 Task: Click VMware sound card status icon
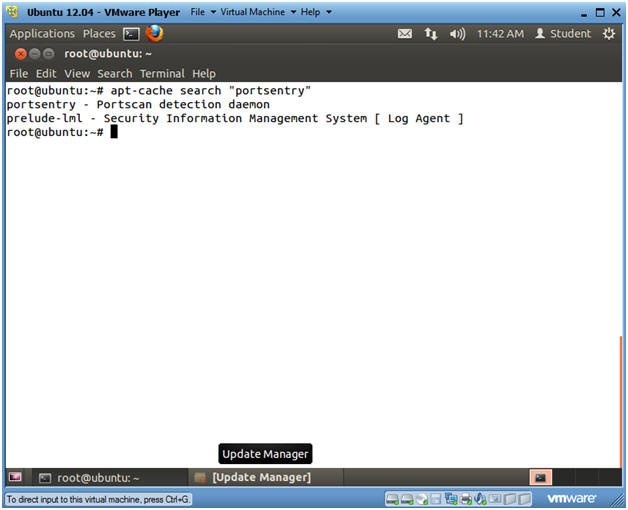tap(480, 499)
